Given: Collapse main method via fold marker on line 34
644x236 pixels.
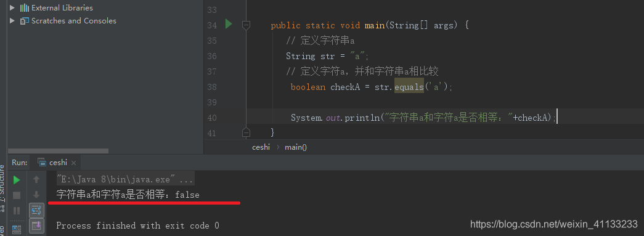Looking at the screenshot, I should pos(246,25).
